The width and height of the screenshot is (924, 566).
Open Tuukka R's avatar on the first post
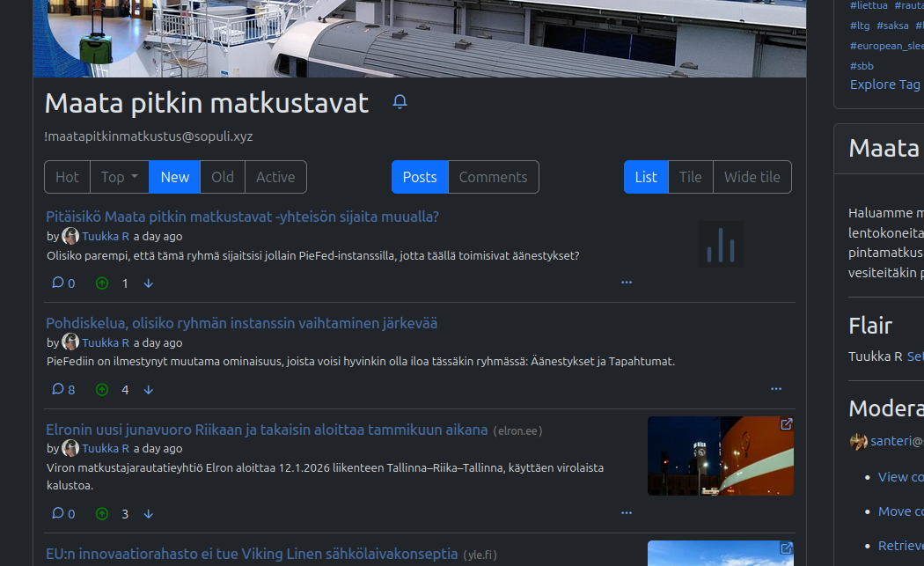70,236
